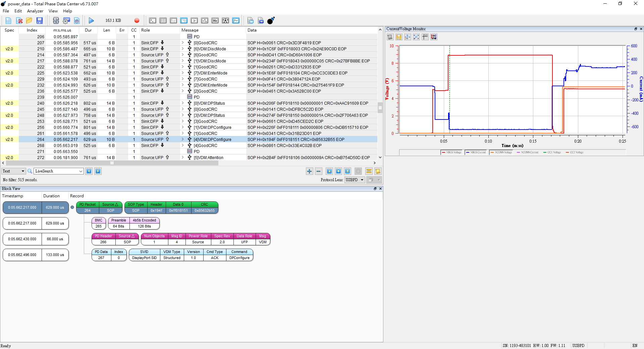Open the View menu

coord(53,11)
